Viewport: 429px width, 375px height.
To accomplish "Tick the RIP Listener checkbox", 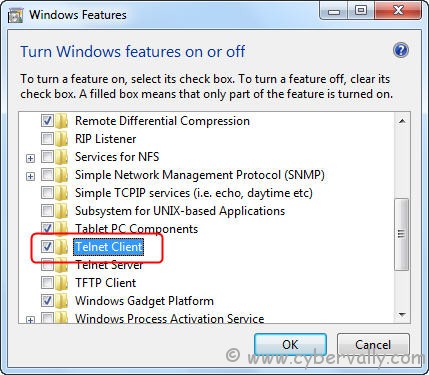I will pyautogui.click(x=47, y=139).
